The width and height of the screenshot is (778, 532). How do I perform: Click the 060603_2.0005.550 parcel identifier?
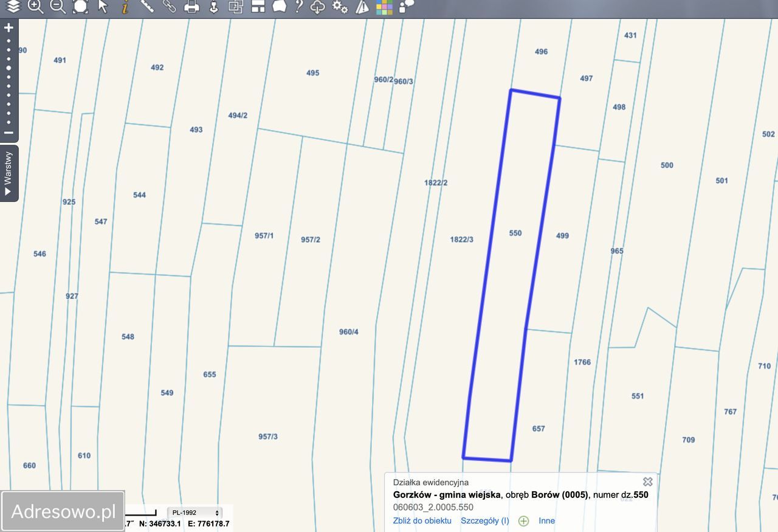click(x=433, y=507)
